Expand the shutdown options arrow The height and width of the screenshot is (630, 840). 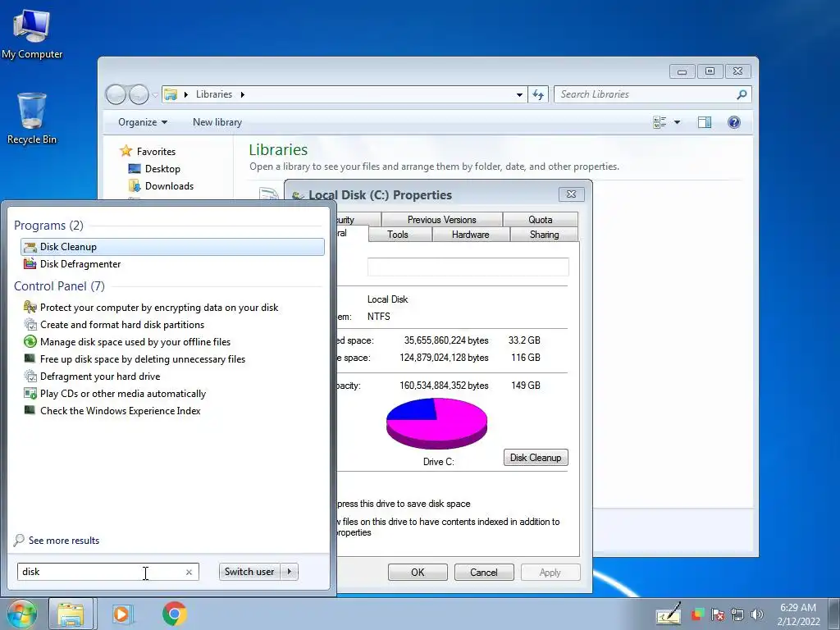[x=290, y=572]
